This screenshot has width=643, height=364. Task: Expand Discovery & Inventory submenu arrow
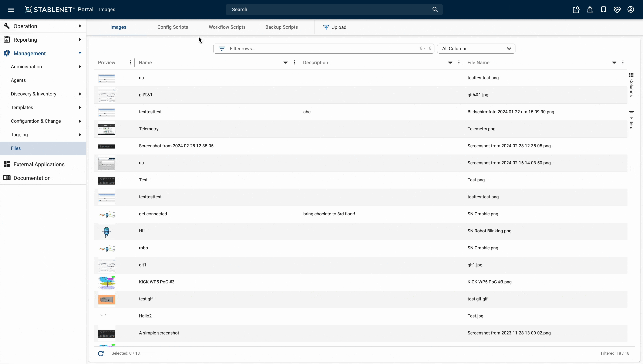[x=80, y=94]
